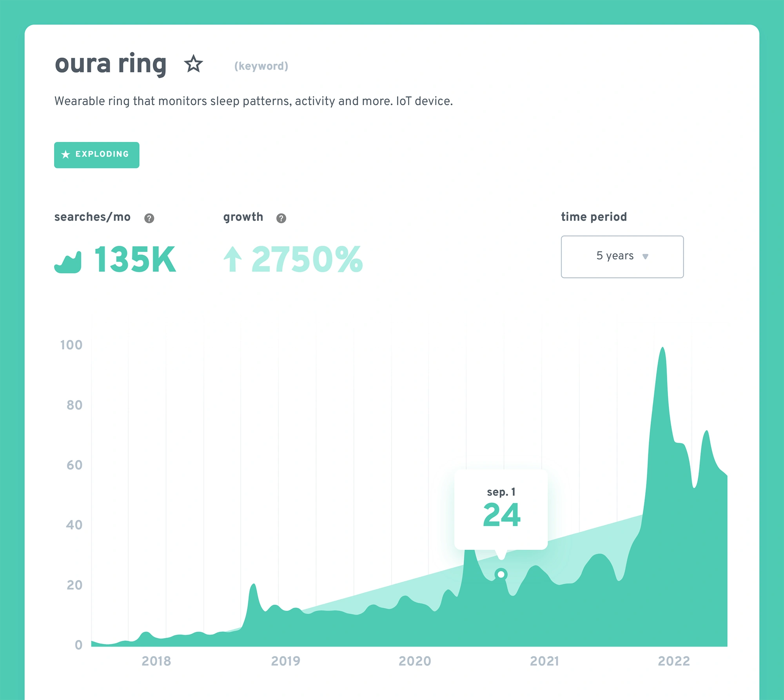
Task: Click the 60 y-axis label
Action: point(74,465)
